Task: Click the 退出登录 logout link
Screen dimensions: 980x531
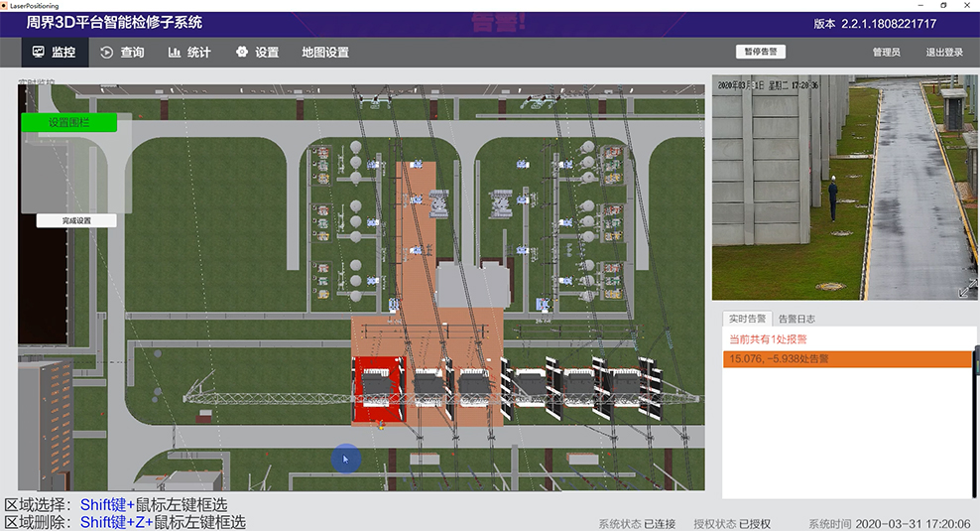Action: [x=944, y=53]
